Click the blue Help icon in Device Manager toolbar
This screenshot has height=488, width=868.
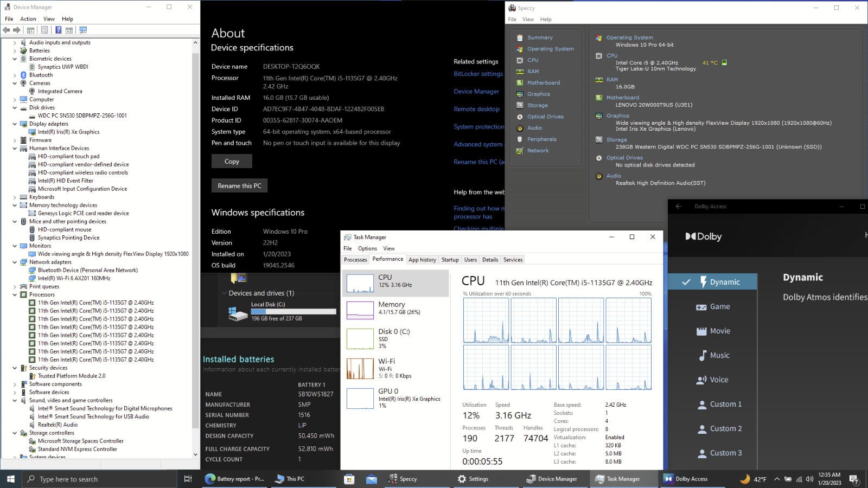pyautogui.click(x=58, y=30)
